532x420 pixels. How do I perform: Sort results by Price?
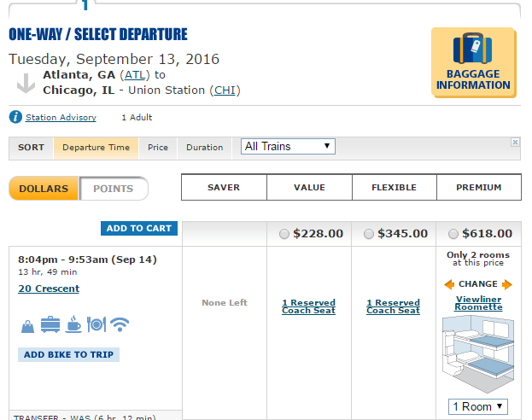[158, 148]
